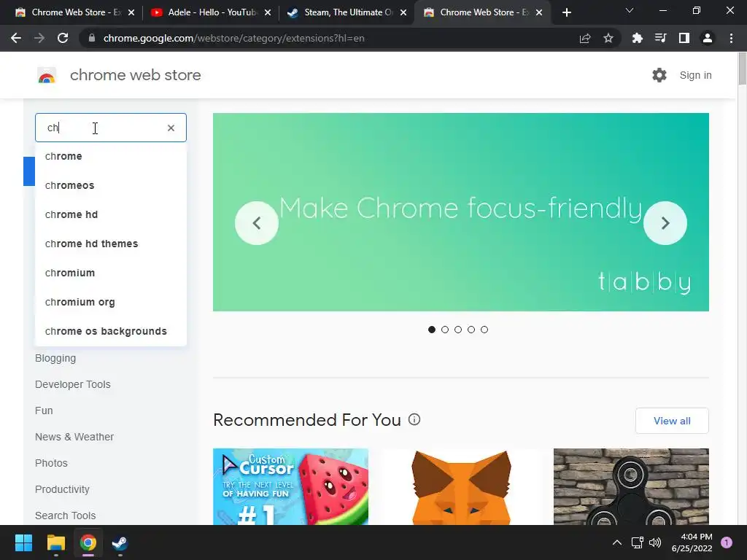
Task: Open the volume icon in system tray
Action: [x=655, y=542]
